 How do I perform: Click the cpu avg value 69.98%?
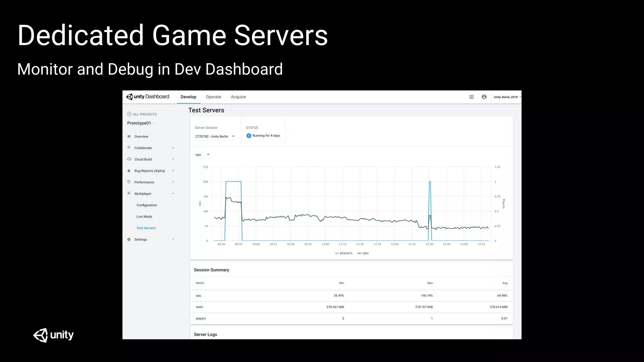[502, 296]
